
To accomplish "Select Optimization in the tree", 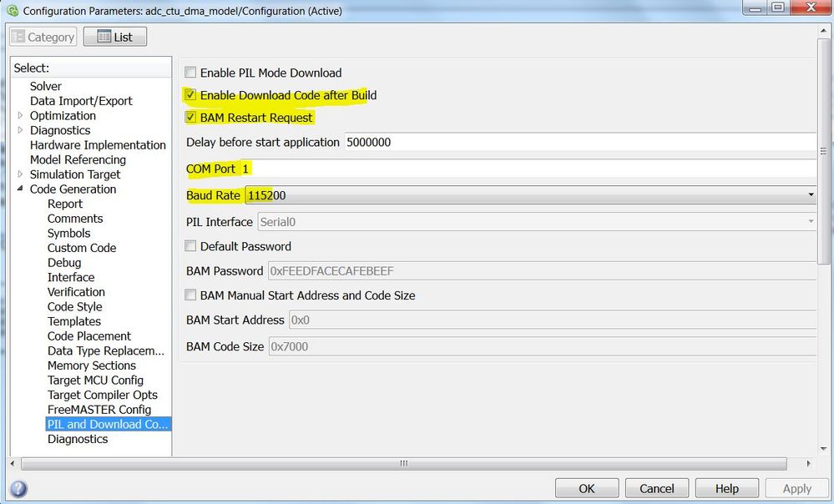I will pos(63,115).
